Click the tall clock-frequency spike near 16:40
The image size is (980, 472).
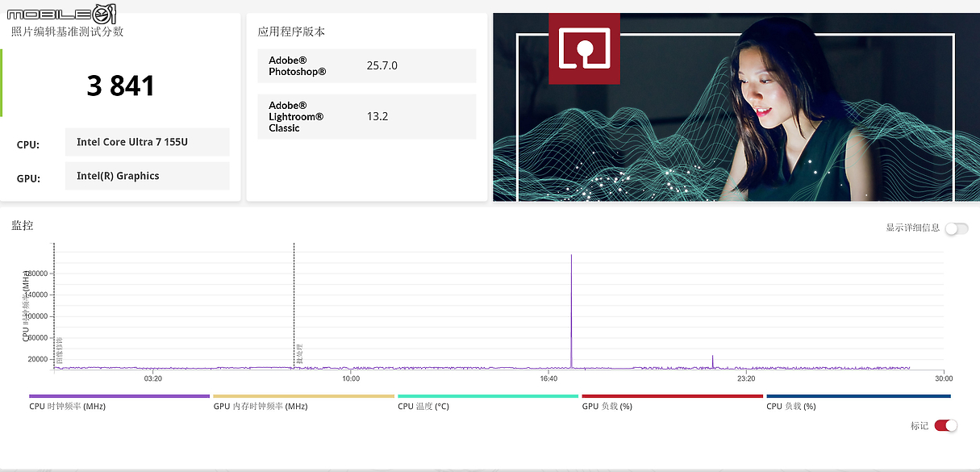[572, 311]
